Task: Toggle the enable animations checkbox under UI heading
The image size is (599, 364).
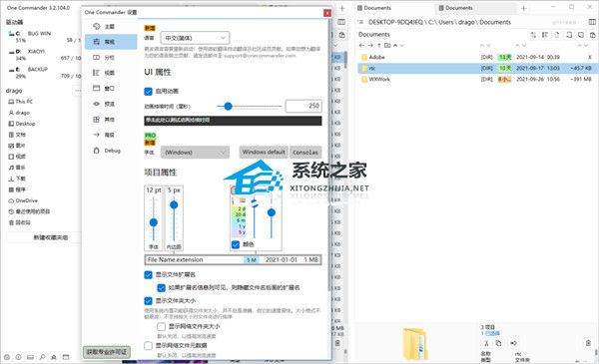Action: tap(148, 91)
